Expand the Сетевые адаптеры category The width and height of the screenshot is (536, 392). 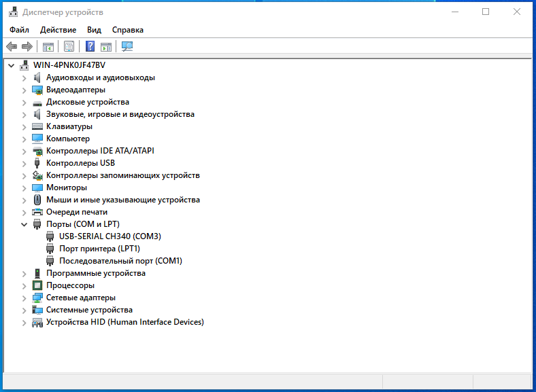coord(24,298)
